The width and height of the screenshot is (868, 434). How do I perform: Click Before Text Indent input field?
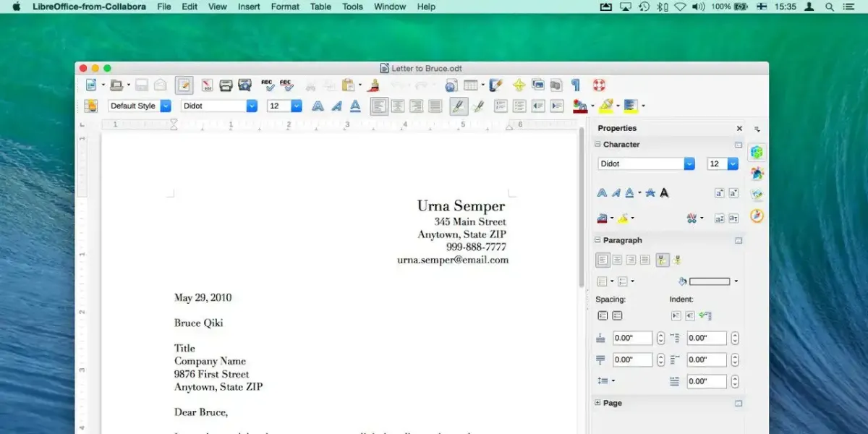[707, 338]
